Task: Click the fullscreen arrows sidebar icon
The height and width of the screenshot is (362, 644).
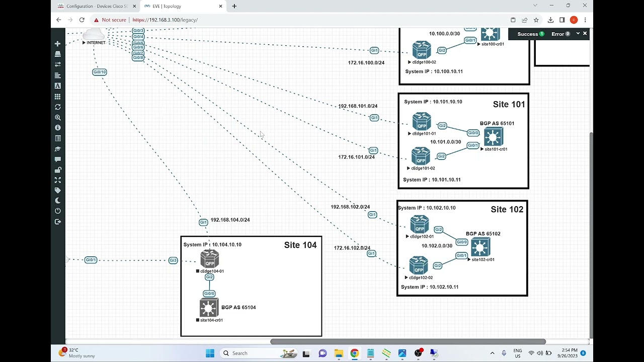Action: [x=57, y=180]
